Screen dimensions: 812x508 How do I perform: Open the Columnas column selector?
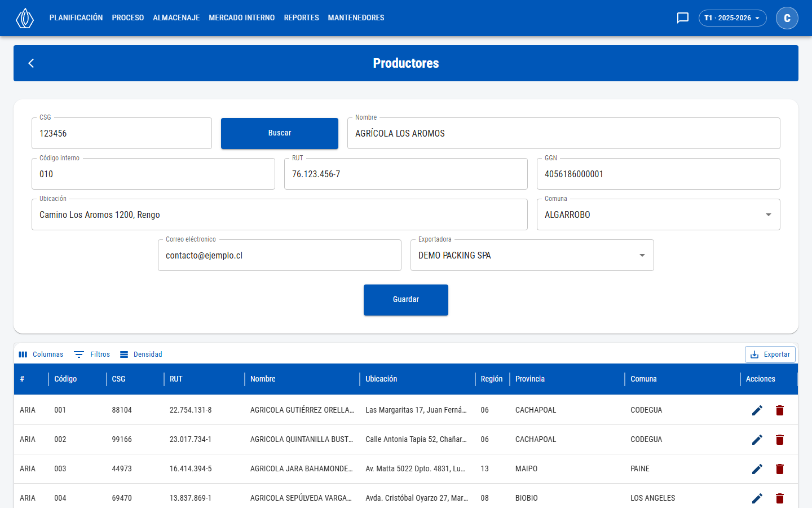pyautogui.click(x=41, y=354)
